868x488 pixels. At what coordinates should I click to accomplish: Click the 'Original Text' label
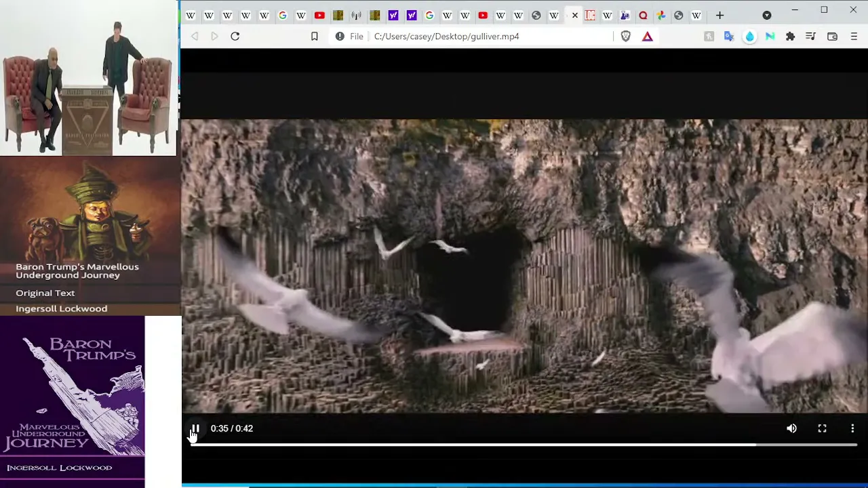pos(45,293)
